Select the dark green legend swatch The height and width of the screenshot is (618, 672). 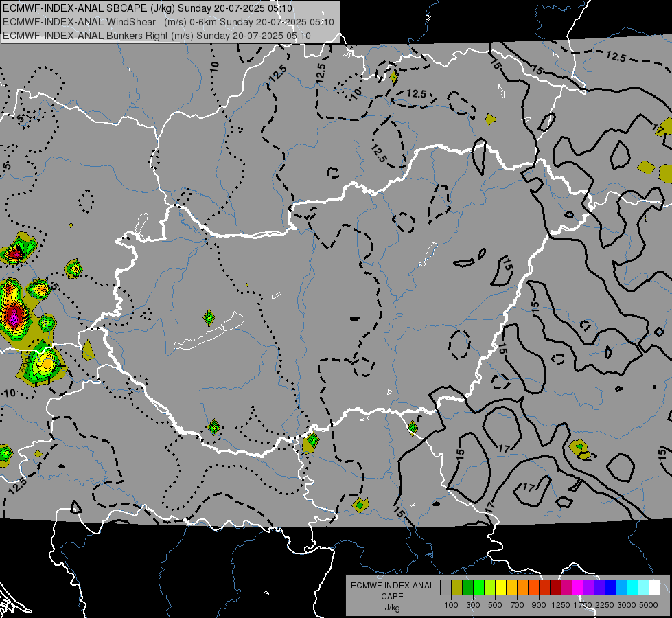click(467, 588)
